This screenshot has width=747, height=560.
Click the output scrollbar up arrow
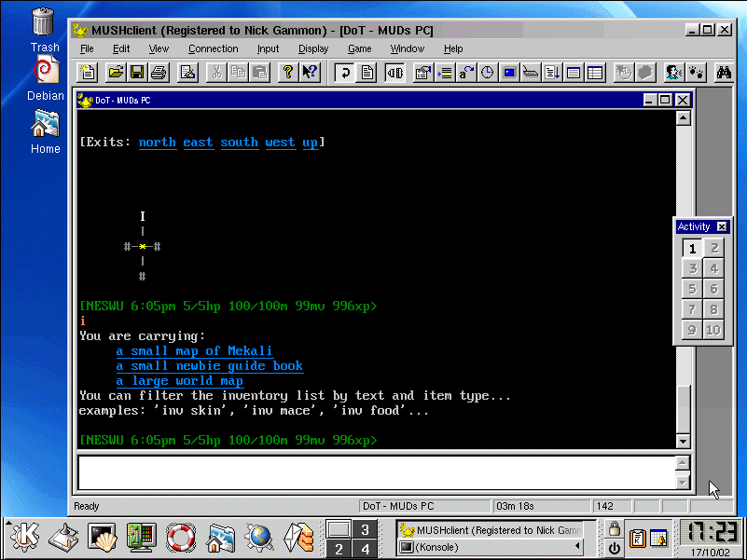point(683,117)
